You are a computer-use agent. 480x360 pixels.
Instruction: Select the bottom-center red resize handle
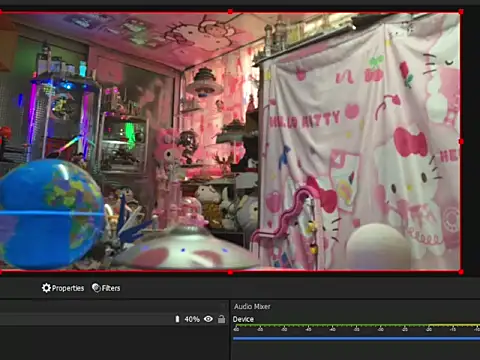click(230, 272)
